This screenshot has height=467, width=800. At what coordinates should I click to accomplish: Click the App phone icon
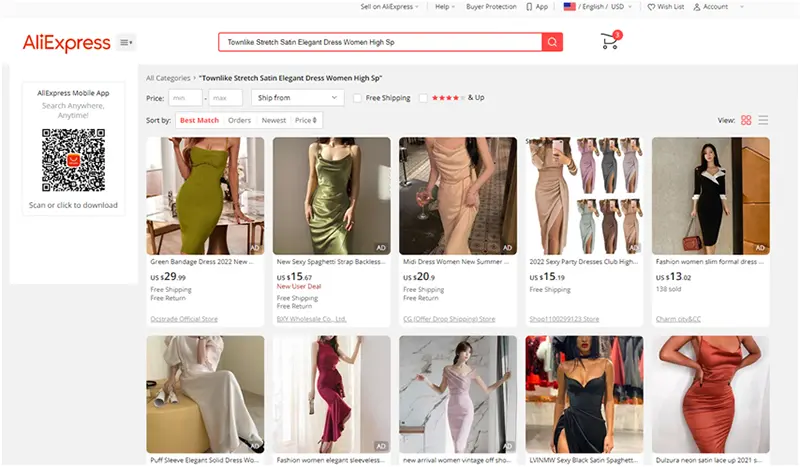pyautogui.click(x=529, y=7)
